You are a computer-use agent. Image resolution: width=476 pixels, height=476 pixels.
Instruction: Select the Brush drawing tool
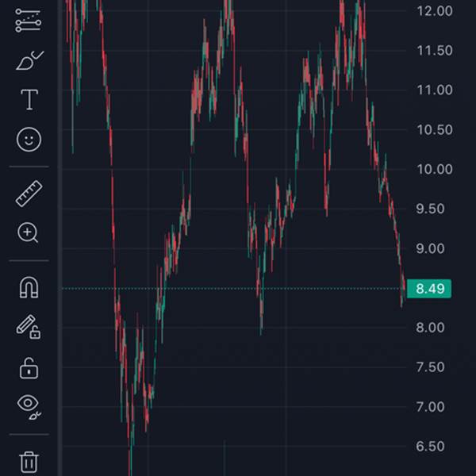pos(29,60)
